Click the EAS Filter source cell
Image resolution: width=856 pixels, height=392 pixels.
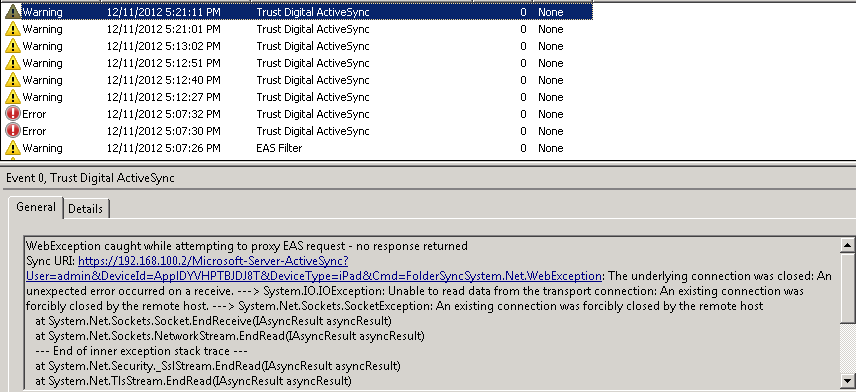click(x=279, y=148)
